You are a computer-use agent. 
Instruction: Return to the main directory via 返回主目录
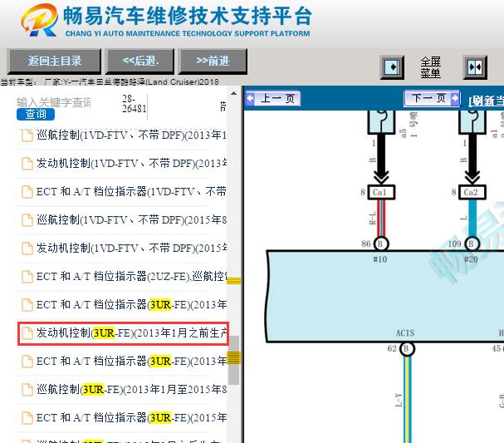point(54,61)
